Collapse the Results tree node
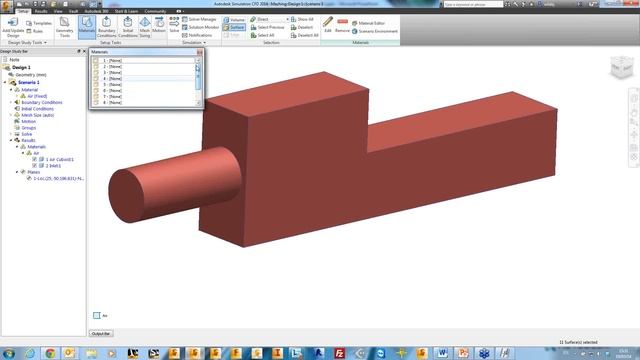 (x=11, y=140)
